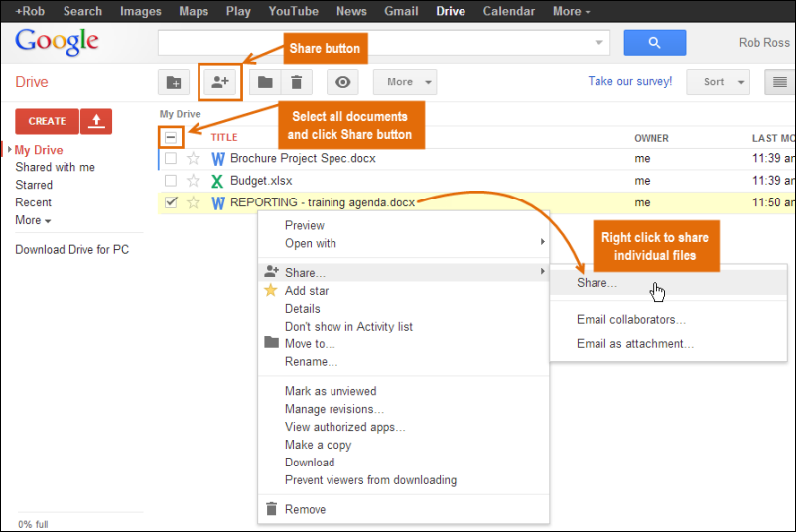Click the new folder toolbar icon
This screenshot has width=796, height=532.
[174, 82]
